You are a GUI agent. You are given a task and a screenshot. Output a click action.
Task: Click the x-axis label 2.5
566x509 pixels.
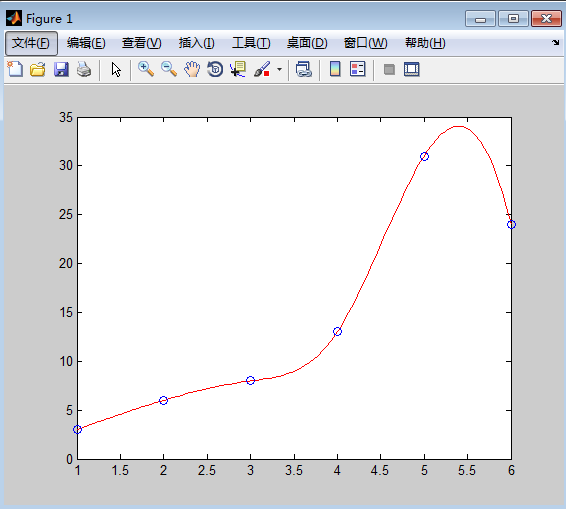(x=207, y=470)
